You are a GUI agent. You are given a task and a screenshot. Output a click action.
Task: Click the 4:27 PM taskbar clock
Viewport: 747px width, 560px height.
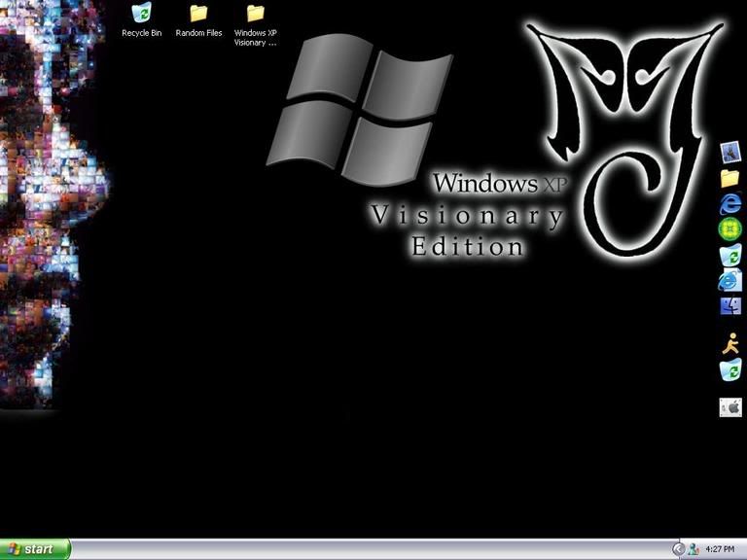pos(720,549)
